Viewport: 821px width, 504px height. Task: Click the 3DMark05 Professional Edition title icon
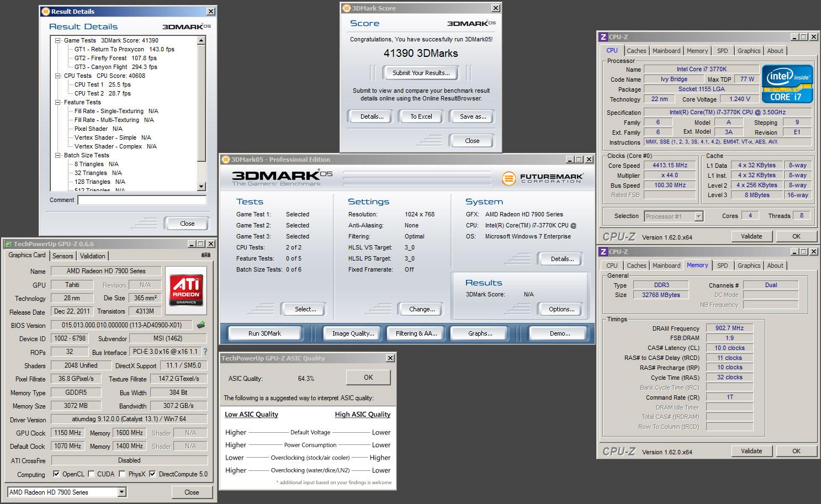[225, 160]
